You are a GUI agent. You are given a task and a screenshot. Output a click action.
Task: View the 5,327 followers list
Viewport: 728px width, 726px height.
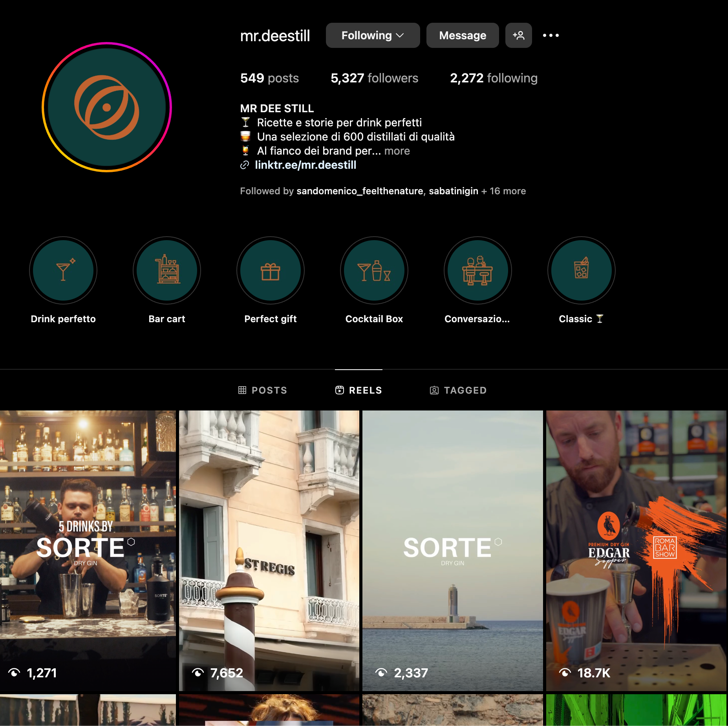(x=374, y=78)
